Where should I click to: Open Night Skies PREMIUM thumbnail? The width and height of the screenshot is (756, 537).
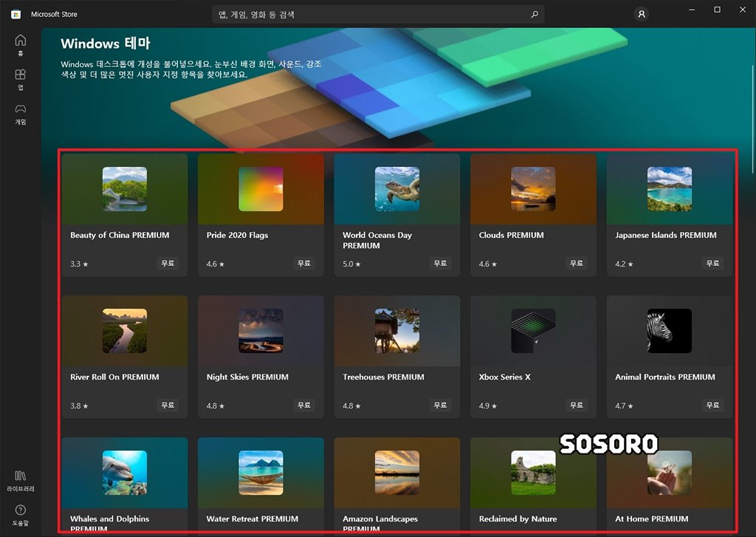261,330
